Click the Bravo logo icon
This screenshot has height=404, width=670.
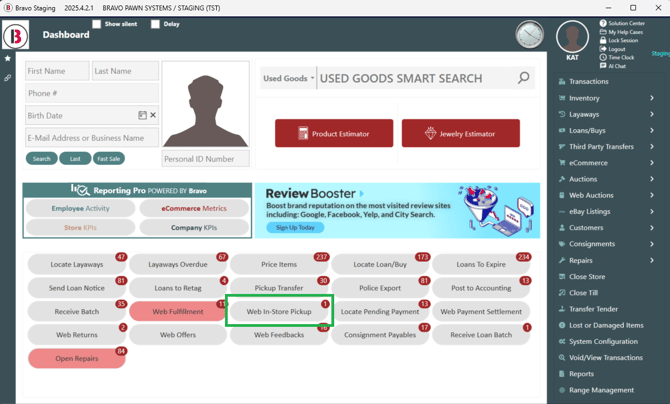16,35
